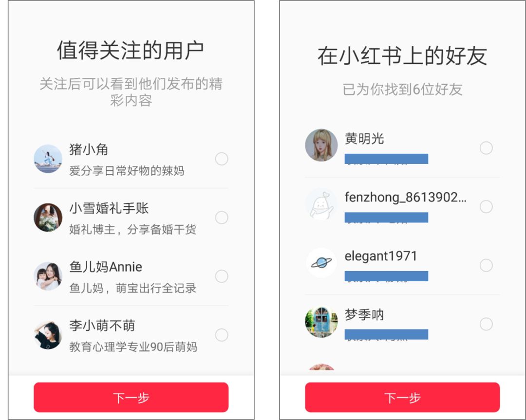The height and width of the screenshot is (420, 526).
Task: Tap the 梦季呐 username text
Action: click(x=364, y=315)
